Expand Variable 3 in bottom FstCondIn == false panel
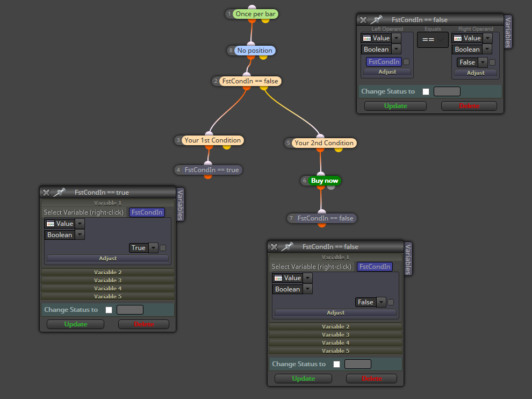This screenshot has width=532, height=399. pyautogui.click(x=335, y=335)
